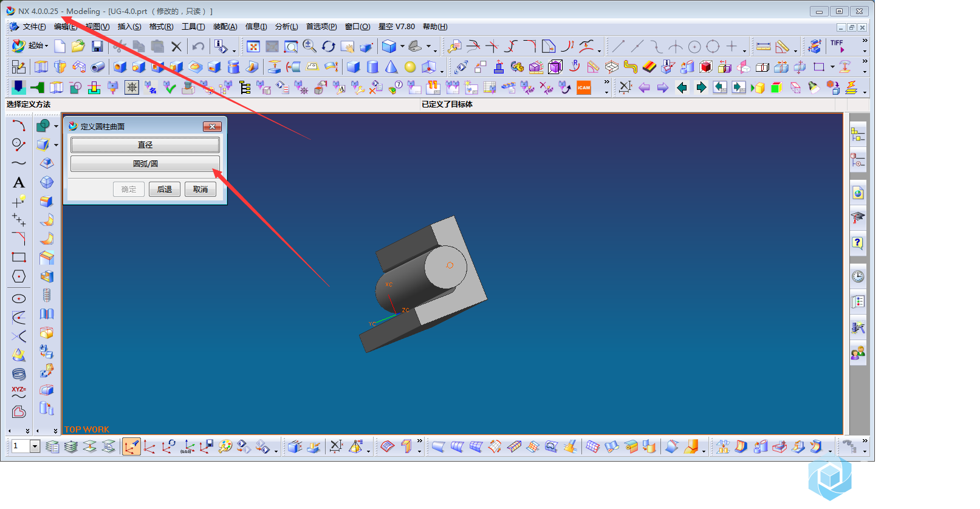Expand the bottom toolbar overflow chevron at far right
The height and width of the screenshot is (509, 980).
(865, 441)
